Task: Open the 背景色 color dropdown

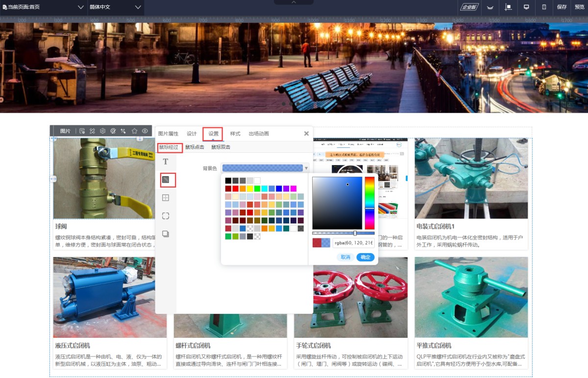Action: 265,168
